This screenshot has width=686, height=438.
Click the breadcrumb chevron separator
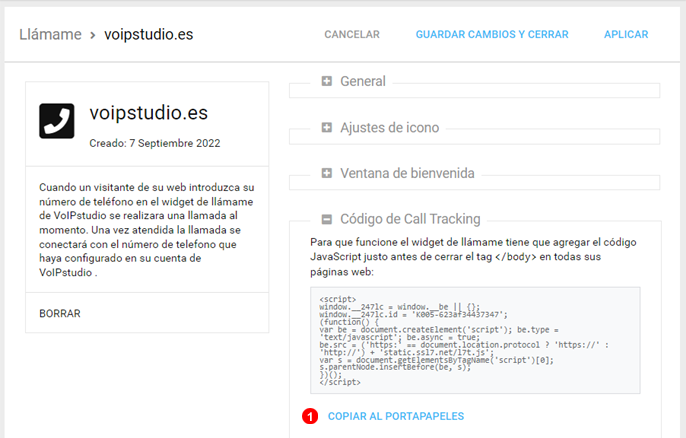pyautogui.click(x=93, y=35)
